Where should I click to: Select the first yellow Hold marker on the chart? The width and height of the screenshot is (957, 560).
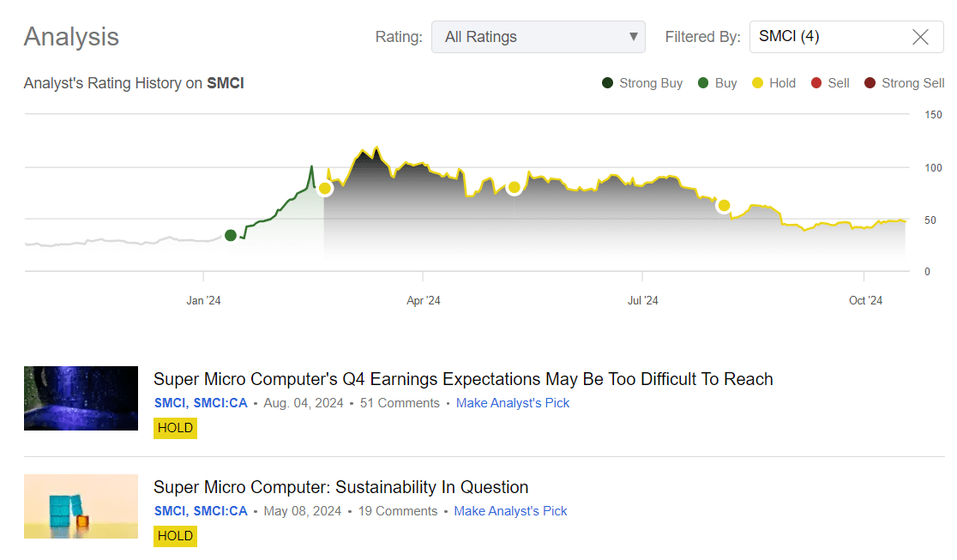325,187
